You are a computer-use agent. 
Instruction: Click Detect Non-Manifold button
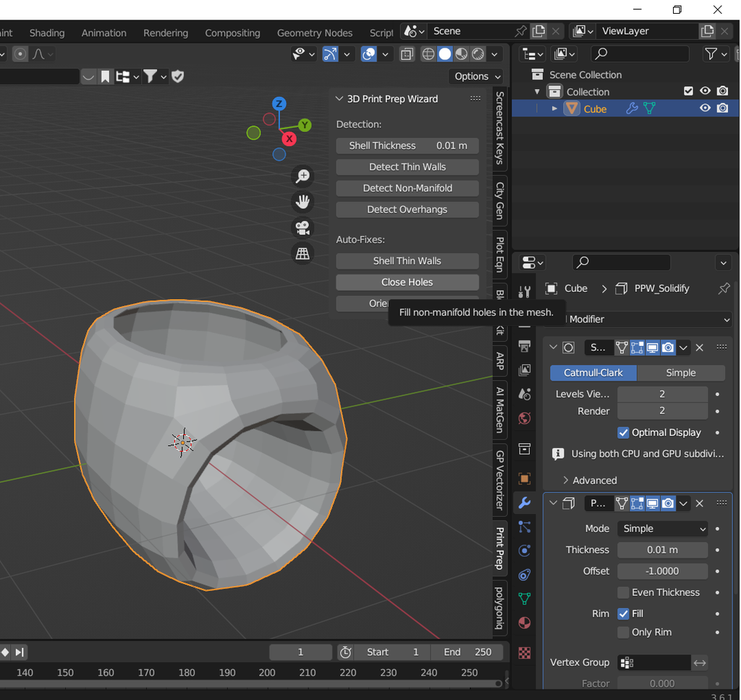[x=407, y=188]
